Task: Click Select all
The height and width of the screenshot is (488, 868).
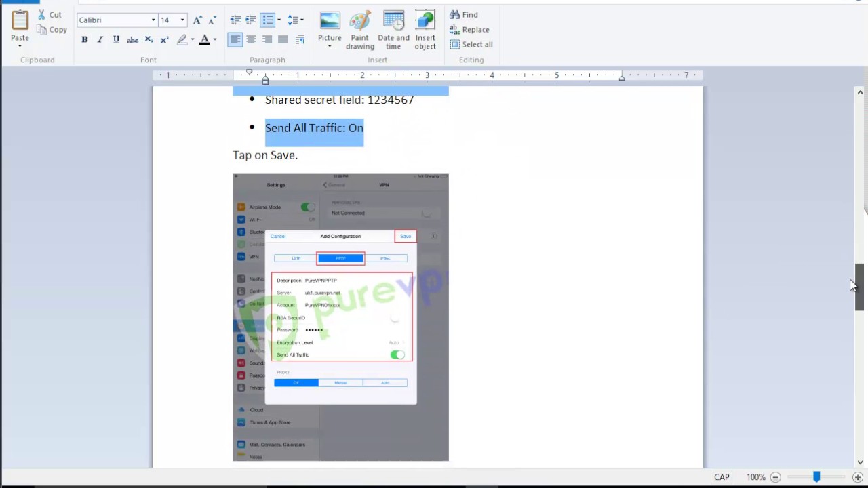Action: (471, 45)
